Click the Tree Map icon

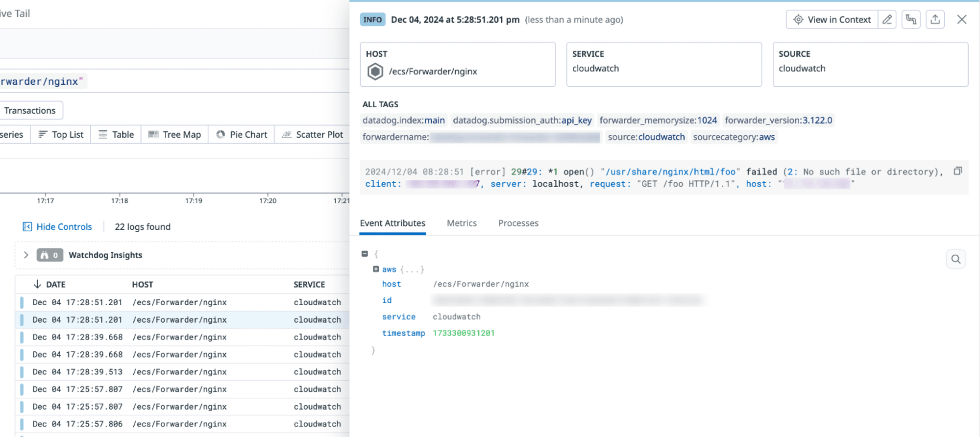pyautogui.click(x=153, y=135)
